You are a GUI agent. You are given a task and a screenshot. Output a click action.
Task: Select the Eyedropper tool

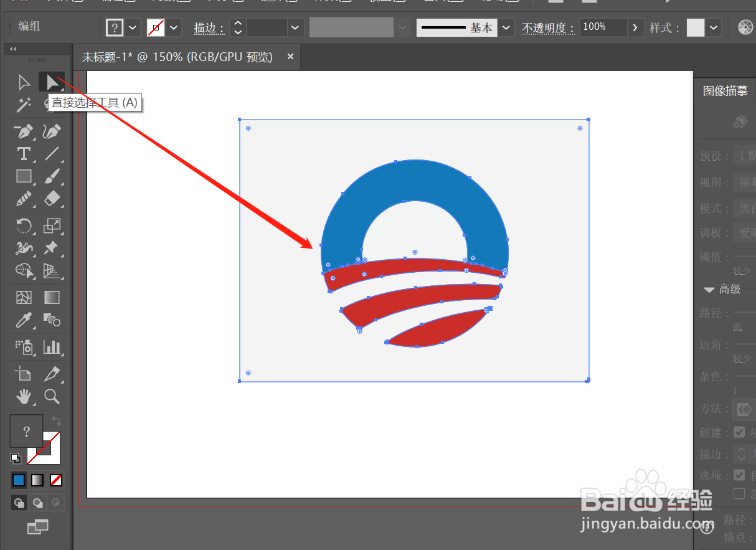click(x=24, y=320)
